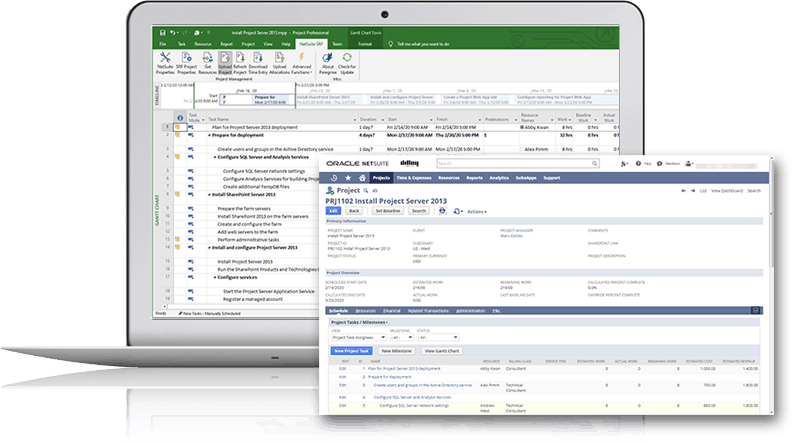Open the Advanced Functions lightning menu
Screen dimensions: 792x443
pyautogui.click(x=302, y=63)
